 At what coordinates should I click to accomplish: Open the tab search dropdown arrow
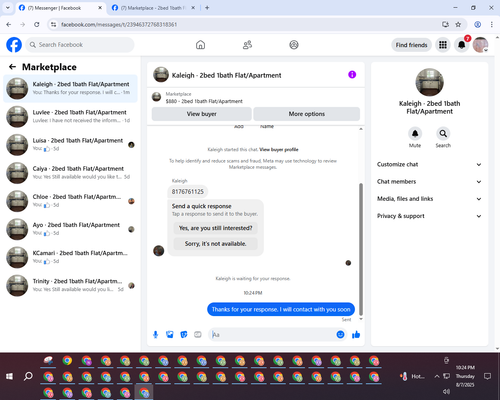tap(8, 7)
